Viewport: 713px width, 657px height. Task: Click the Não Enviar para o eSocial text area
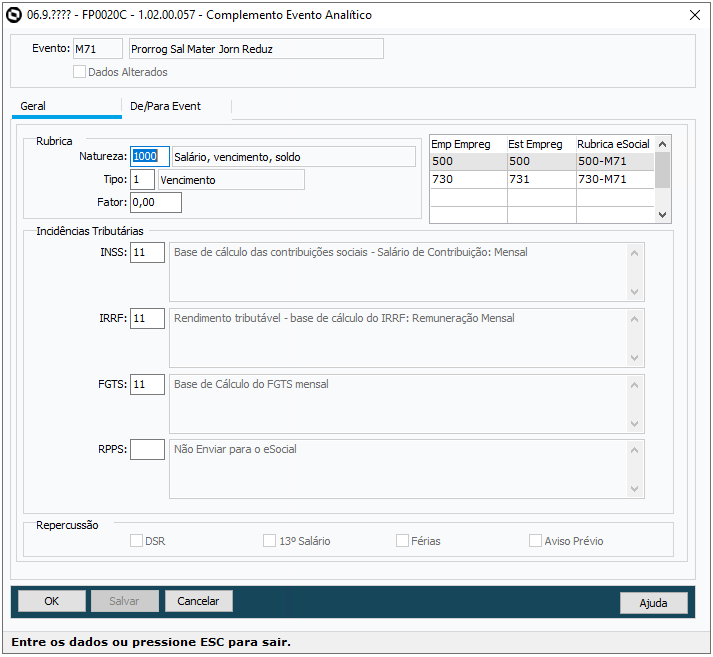point(398,469)
